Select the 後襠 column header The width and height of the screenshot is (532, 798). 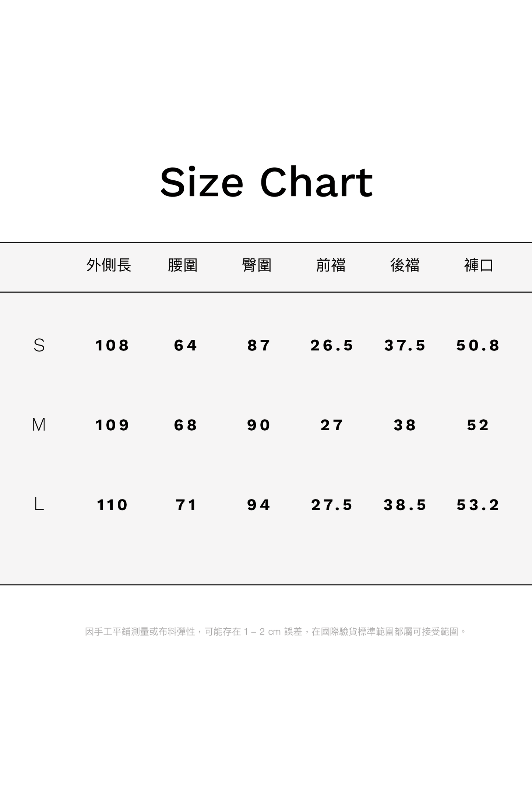(x=405, y=265)
